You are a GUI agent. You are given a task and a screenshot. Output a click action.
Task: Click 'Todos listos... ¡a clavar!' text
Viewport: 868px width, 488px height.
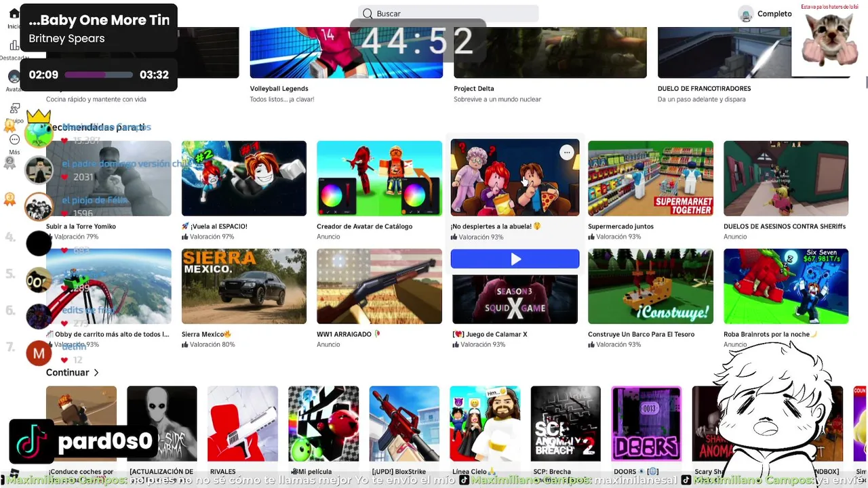pyautogui.click(x=281, y=100)
